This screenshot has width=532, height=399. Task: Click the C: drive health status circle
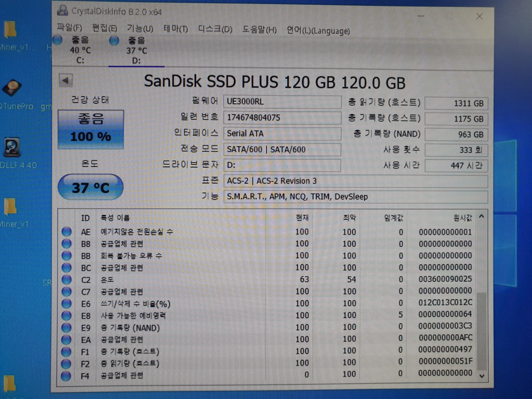[58, 40]
